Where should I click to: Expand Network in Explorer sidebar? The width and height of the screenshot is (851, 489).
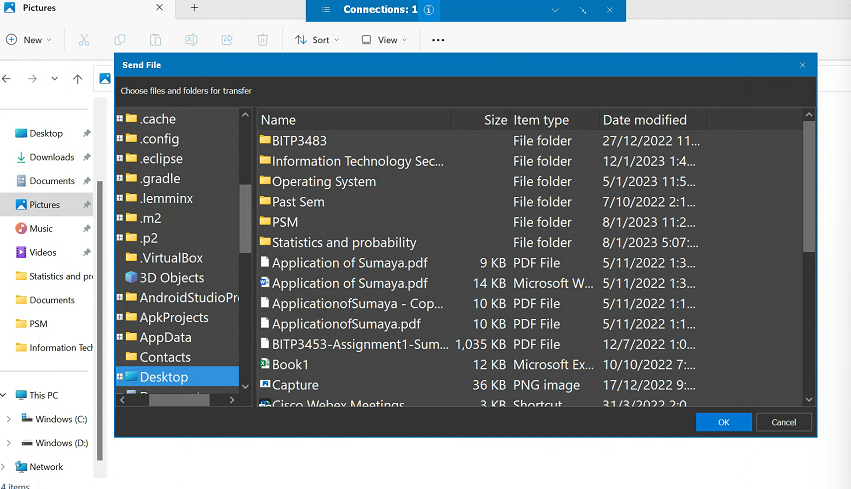[4, 467]
